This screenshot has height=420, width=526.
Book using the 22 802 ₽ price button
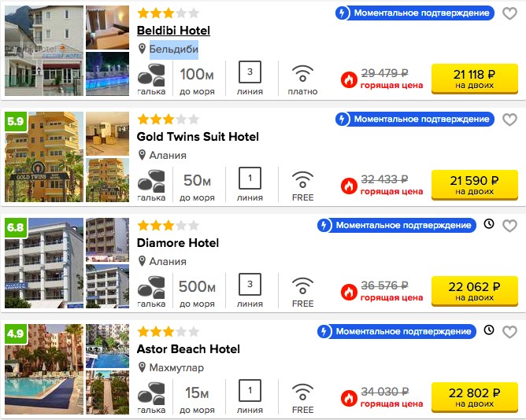tap(475, 397)
